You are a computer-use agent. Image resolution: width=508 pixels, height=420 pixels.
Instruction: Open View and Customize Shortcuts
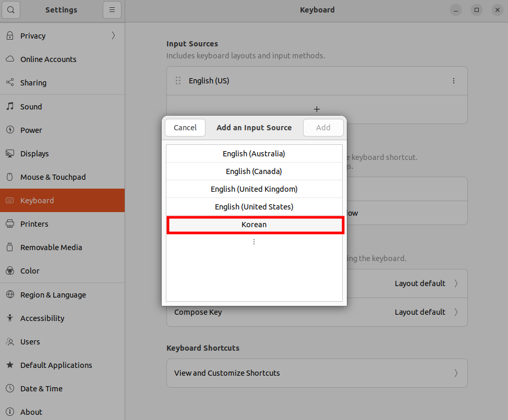(x=317, y=373)
